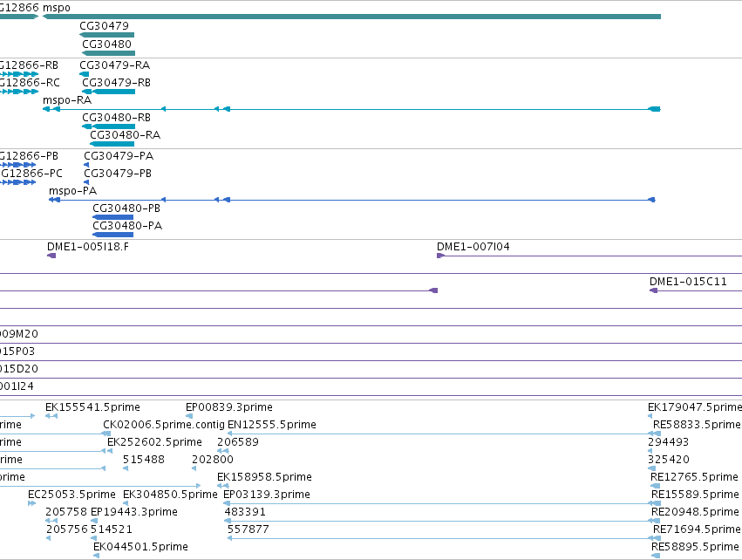This screenshot has width=742, height=560.
Task: Select the mspo-PA protein label
Action: point(73,191)
